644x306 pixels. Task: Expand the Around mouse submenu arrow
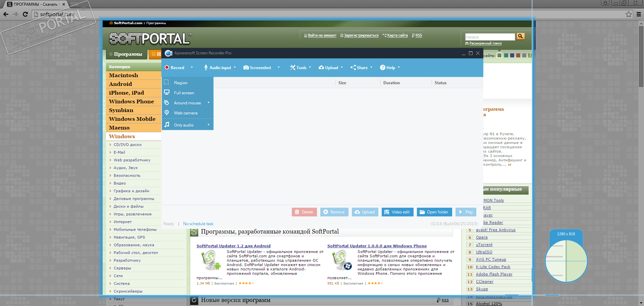[209, 103]
